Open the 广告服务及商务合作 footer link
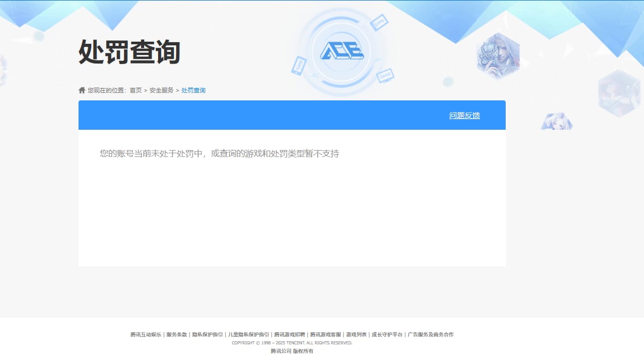This screenshot has height=354, width=644. click(x=430, y=335)
